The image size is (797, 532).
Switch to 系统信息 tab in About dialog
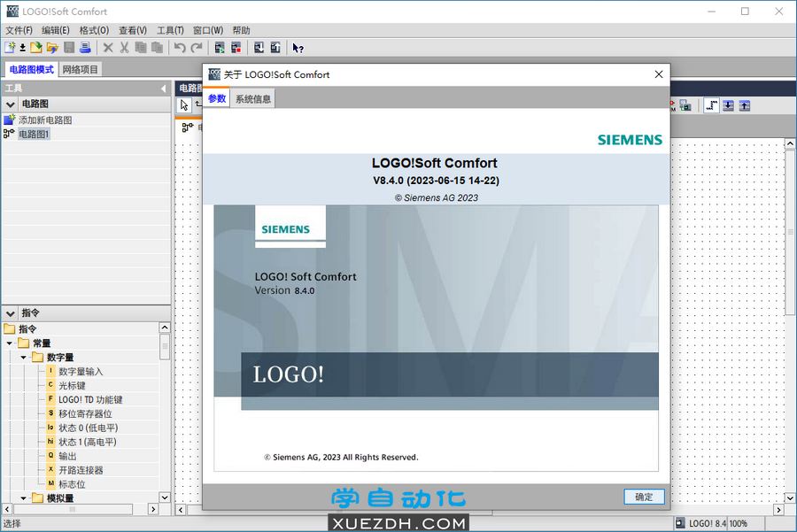[253, 99]
